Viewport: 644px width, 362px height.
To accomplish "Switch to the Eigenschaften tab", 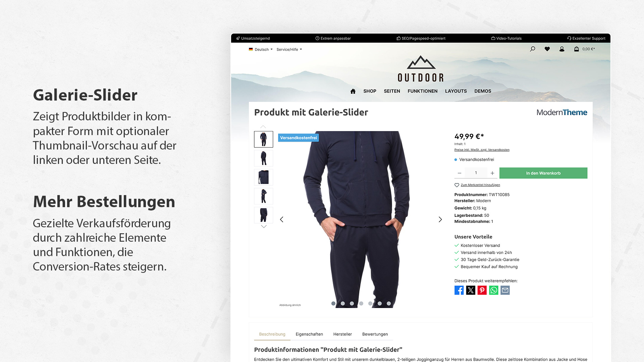I will pyautogui.click(x=309, y=334).
